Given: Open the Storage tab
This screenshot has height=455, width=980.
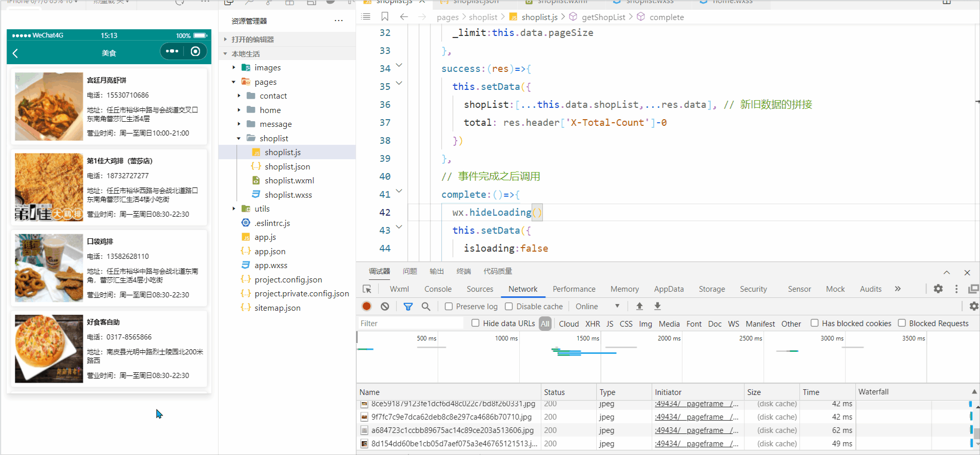Looking at the screenshot, I should click(x=712, y=289).
